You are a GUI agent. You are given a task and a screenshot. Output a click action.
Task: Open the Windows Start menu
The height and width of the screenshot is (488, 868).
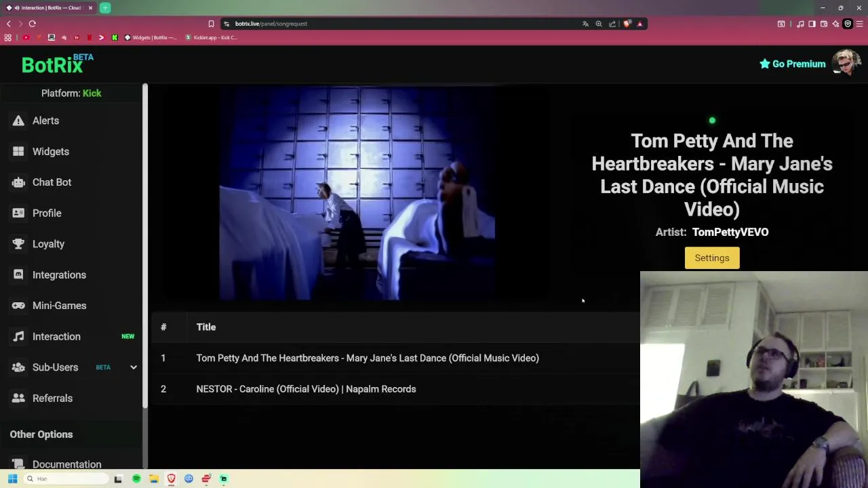click(12, 479)
